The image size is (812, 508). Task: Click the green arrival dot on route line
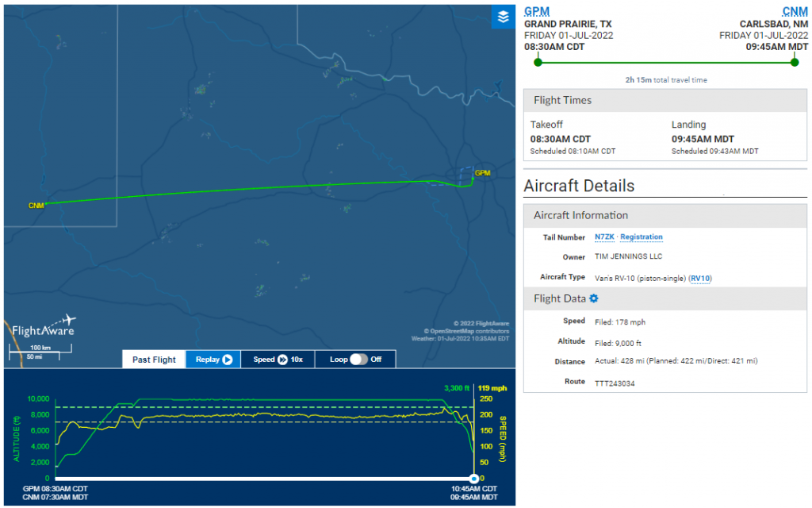tap(795, 62)
